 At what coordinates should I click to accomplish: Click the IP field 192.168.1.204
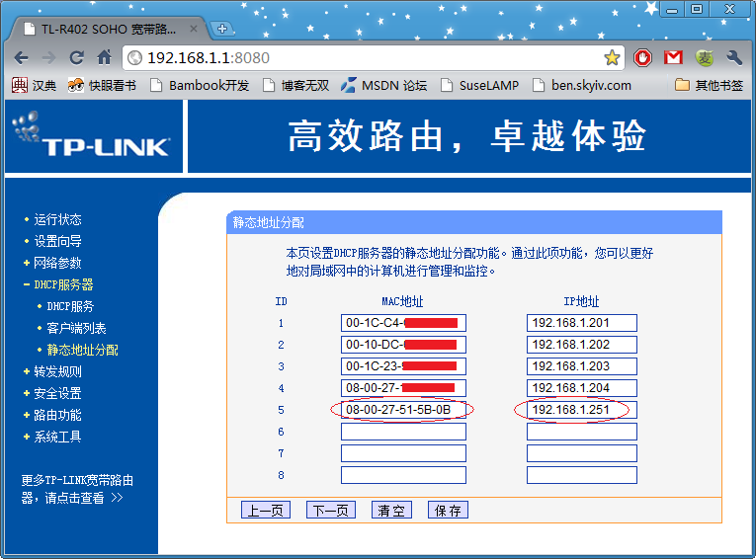[x=582, y=388]
